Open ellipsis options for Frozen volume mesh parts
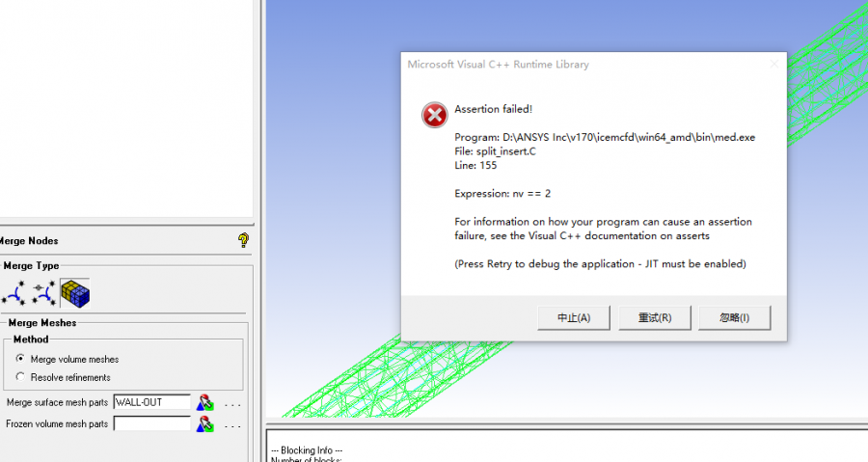The height and width of the screenshot is (462, 868). [232, 425]
